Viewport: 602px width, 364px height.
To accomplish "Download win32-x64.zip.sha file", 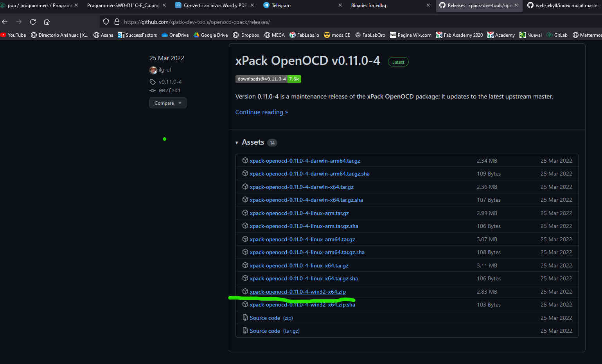I will tap(302, 305).
